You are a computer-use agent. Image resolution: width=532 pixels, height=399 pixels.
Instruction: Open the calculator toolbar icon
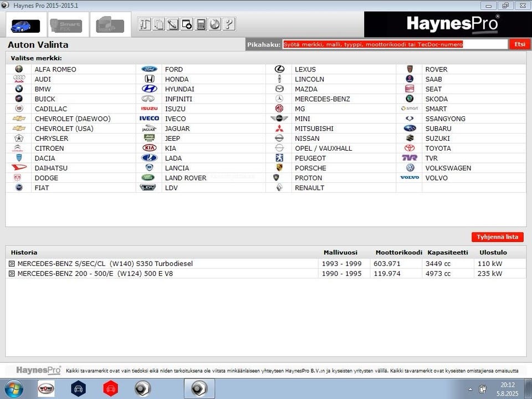(201, 24)
